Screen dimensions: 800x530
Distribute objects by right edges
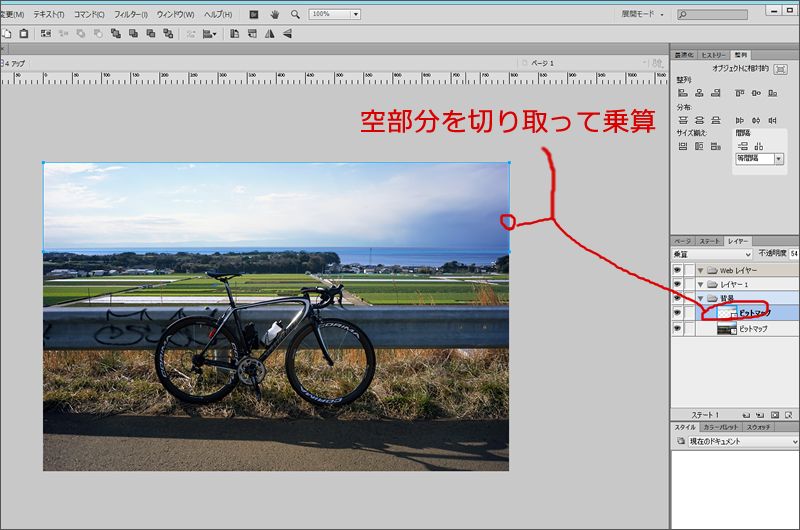pos(772,120)
